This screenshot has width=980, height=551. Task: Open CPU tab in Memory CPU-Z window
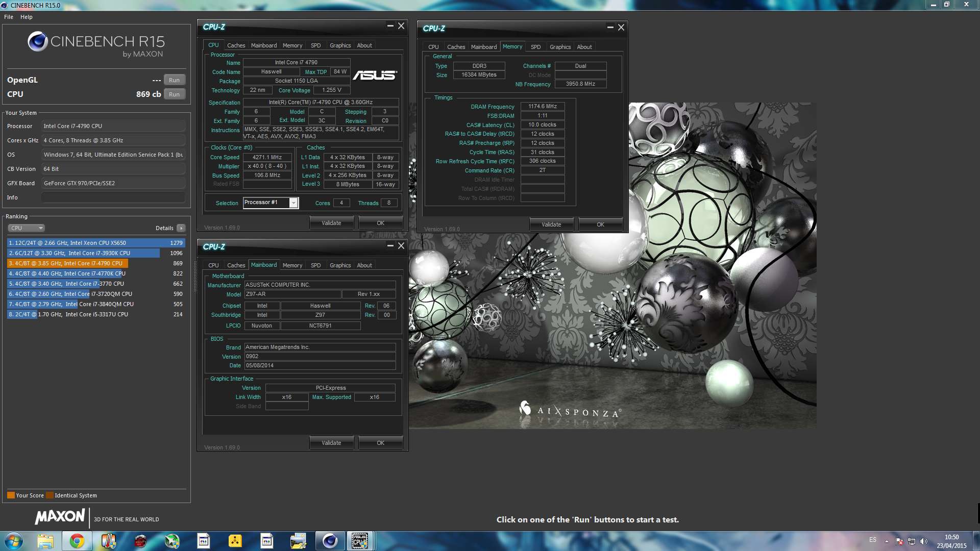(x=433, y=47)
